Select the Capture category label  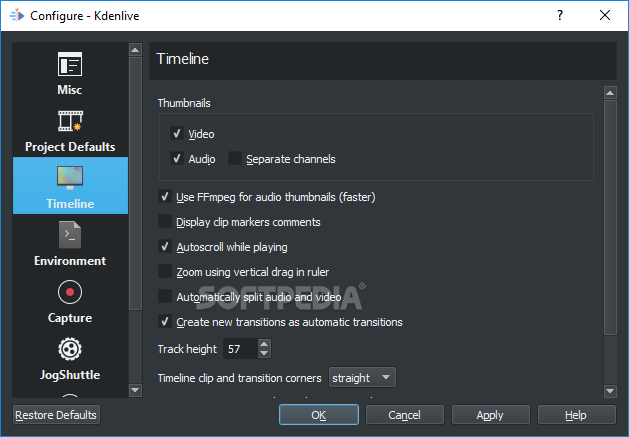coord(70,318)
